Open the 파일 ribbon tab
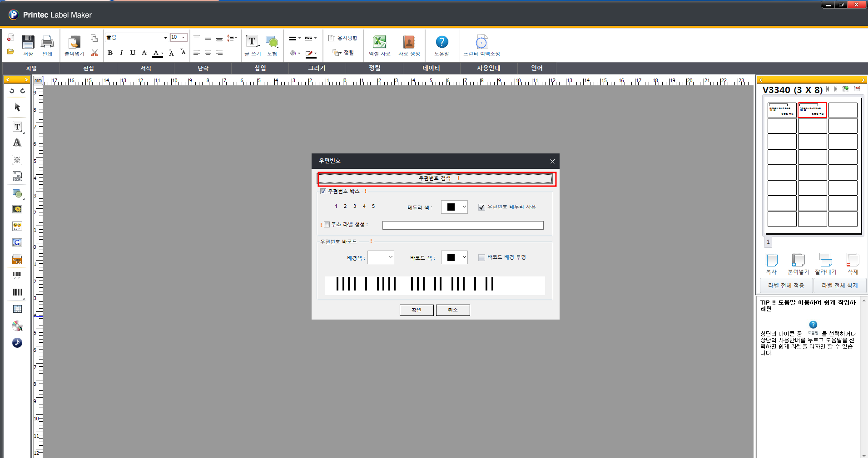The height and width of the screenshot is (458, 868). coord(31,68)
